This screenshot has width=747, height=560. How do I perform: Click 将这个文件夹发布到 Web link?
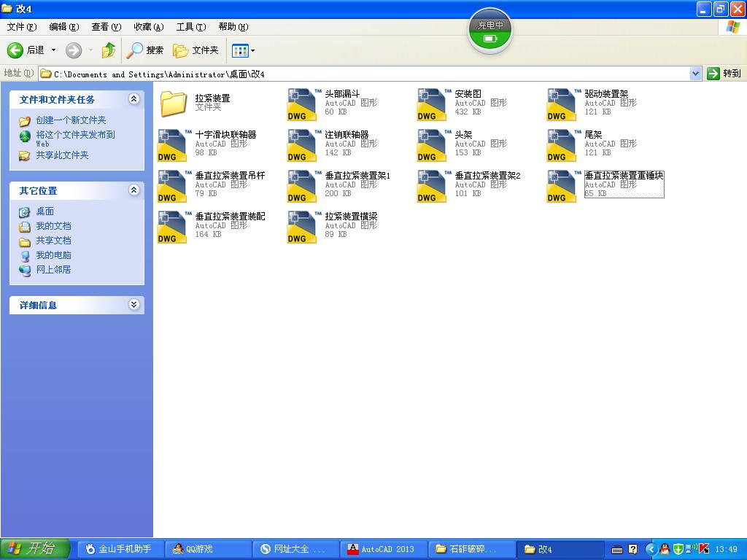click(x=75, y=139)
